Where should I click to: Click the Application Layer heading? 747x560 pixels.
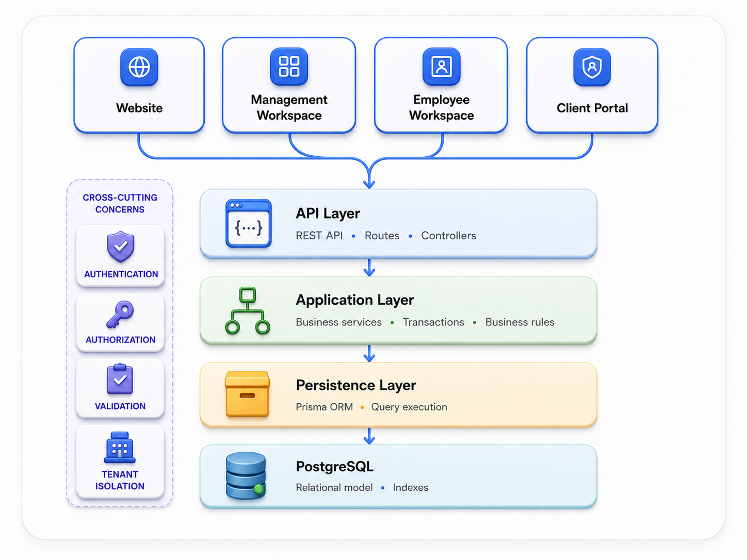click(x=355, y=300)
